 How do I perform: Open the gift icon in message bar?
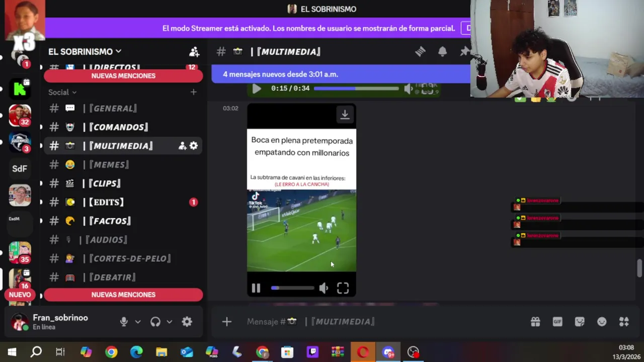535,322
